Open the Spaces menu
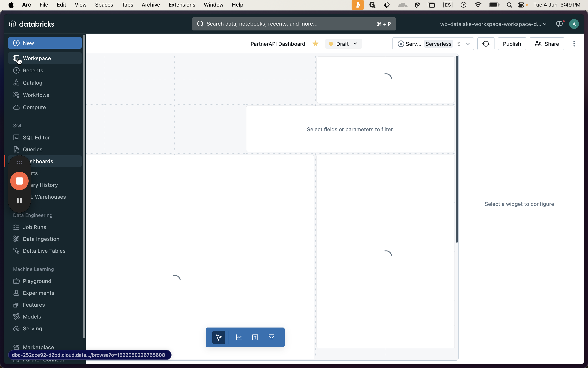Viewport: 588px width, 368px height. click(104, 5)
